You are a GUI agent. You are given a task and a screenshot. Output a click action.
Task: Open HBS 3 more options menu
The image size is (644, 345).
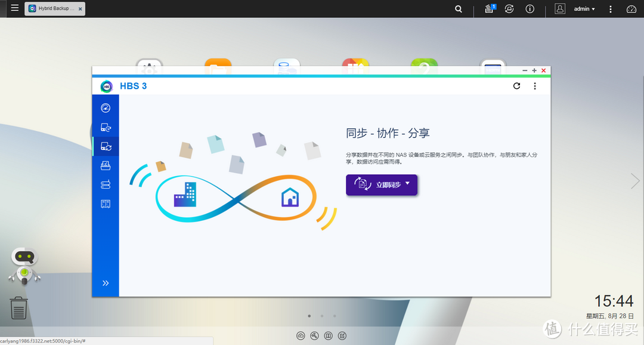point(535,86)
